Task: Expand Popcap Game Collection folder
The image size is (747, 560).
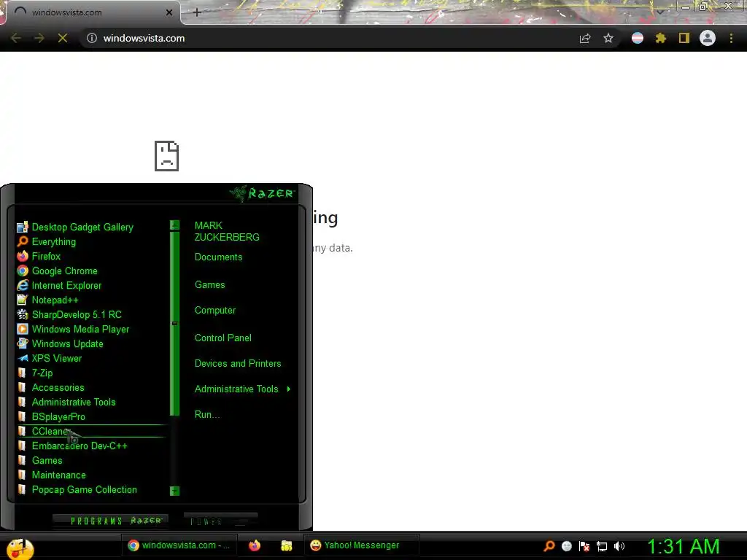Action: 77,489
